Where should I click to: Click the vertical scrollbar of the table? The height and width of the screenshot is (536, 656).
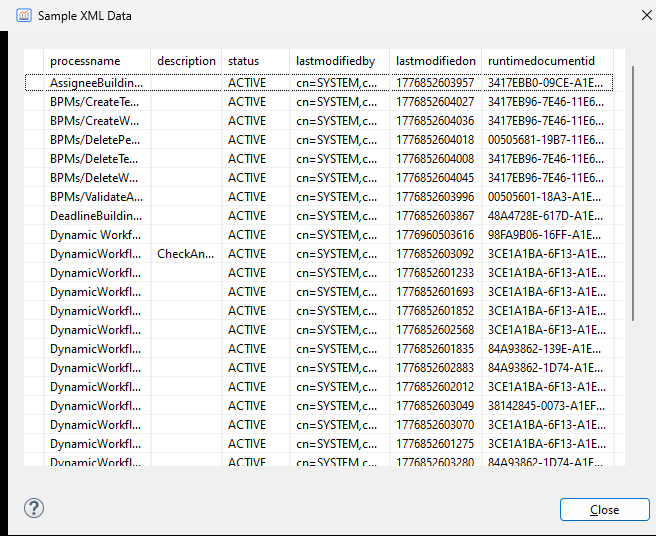point(633,193)
